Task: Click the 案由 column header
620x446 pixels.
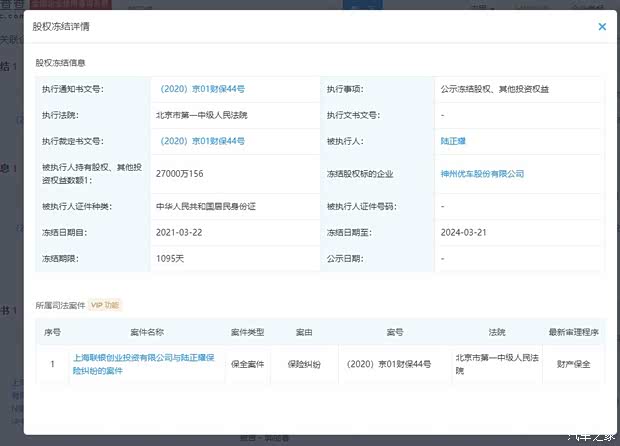Action: click(x=304, y=331)
